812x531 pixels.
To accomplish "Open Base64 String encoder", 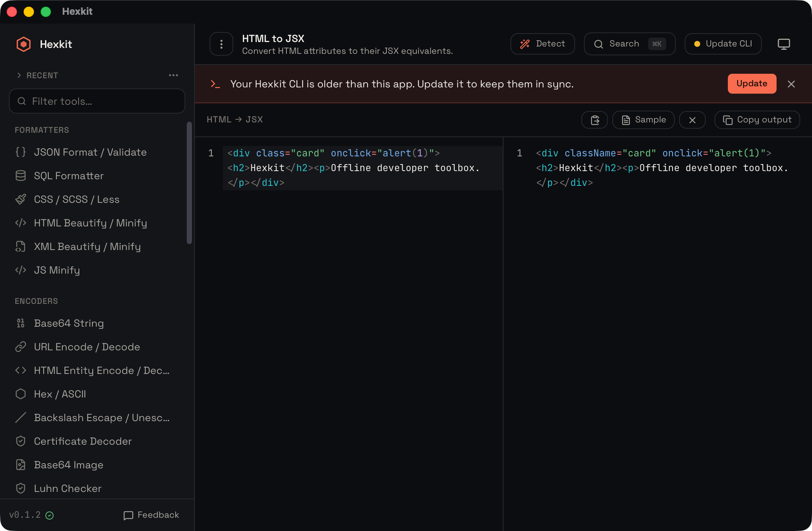I will pyautogui.click(x=97, y=323).
